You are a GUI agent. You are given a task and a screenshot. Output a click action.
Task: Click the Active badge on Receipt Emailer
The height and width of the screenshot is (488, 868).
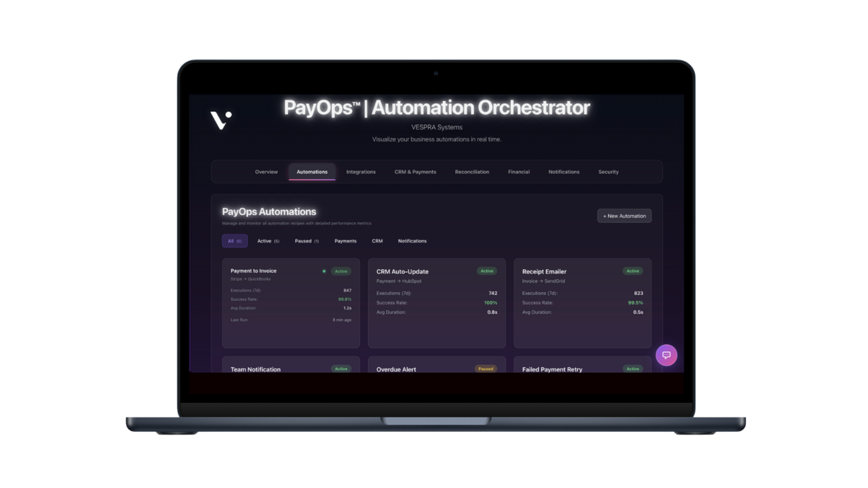(633, 270)
